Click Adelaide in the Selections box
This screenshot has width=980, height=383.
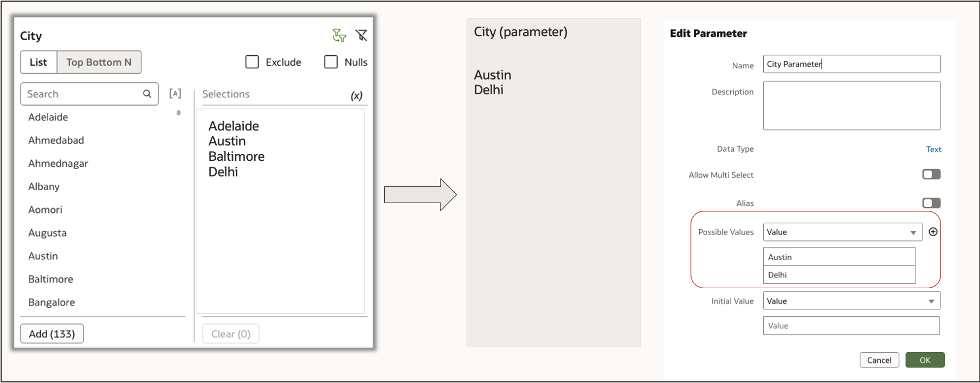click(234, 126)
